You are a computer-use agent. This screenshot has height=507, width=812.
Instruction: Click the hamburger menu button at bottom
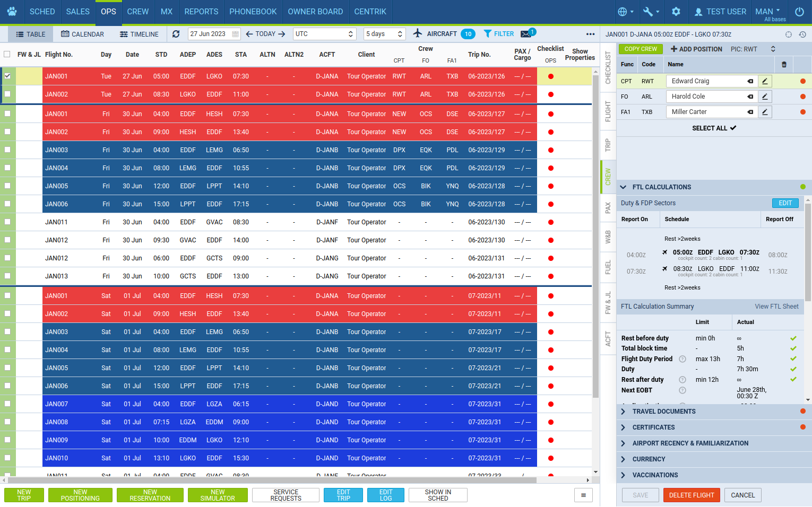tap(583, 495)
